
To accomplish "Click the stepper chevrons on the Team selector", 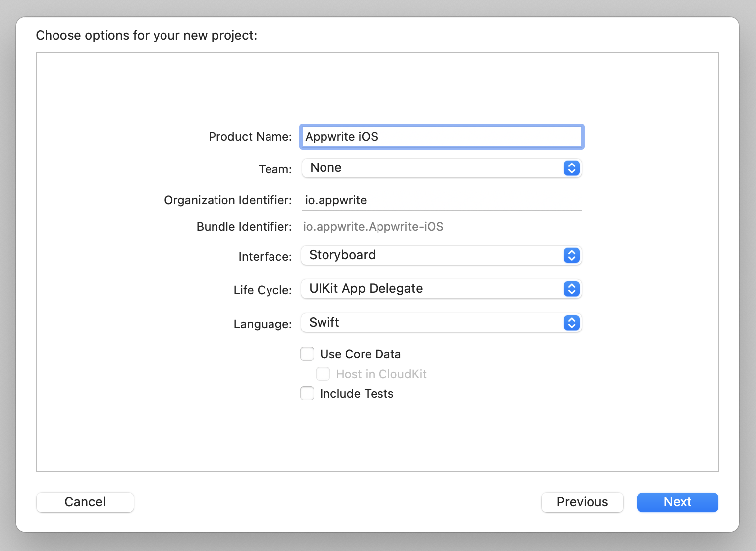I will (x=571, y=168).
